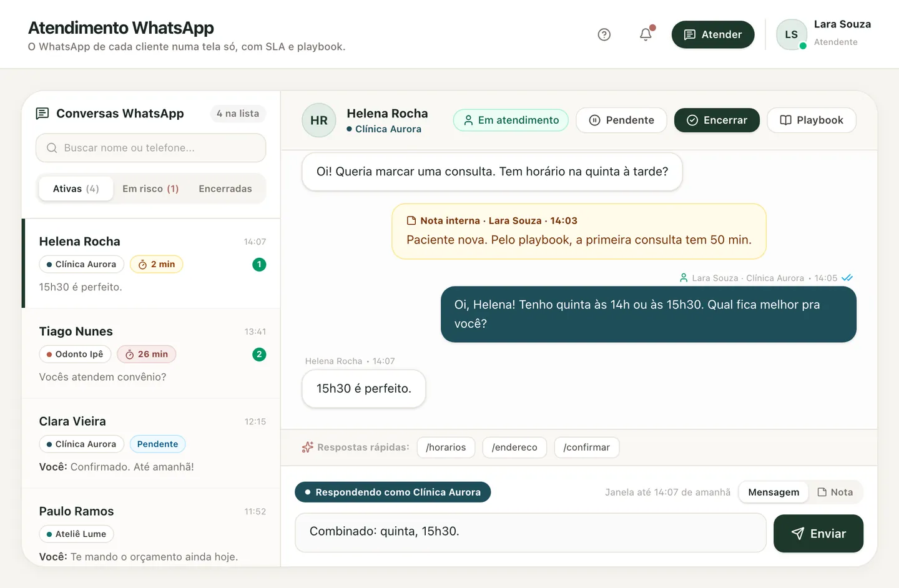The width and height of the screenshot is (899, 588).
Task: Switch to the Em risco (1) tab
Action: (150, 189)
